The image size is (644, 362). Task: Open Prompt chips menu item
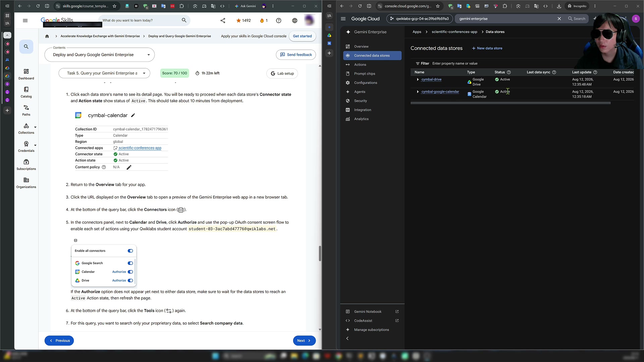(372, 74)
